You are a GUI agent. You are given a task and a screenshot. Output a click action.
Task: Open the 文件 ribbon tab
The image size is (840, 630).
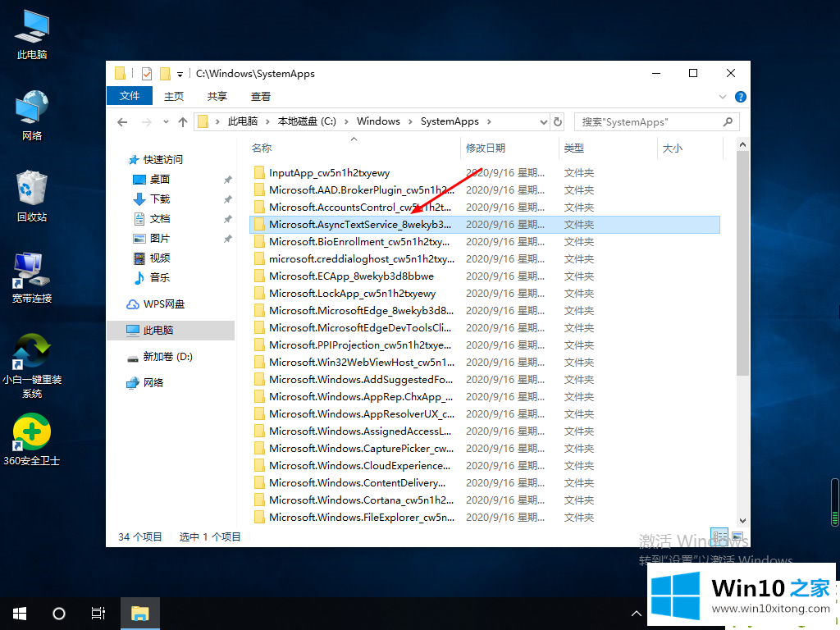129,96
